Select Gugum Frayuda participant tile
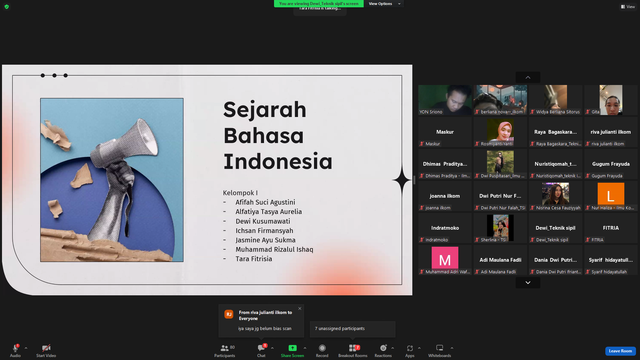 coord(611,164)
